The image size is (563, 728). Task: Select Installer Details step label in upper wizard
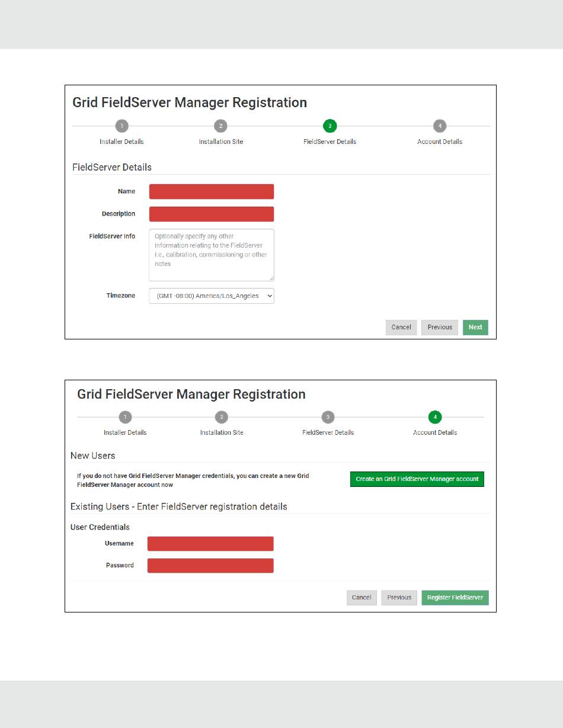[121, 142]
